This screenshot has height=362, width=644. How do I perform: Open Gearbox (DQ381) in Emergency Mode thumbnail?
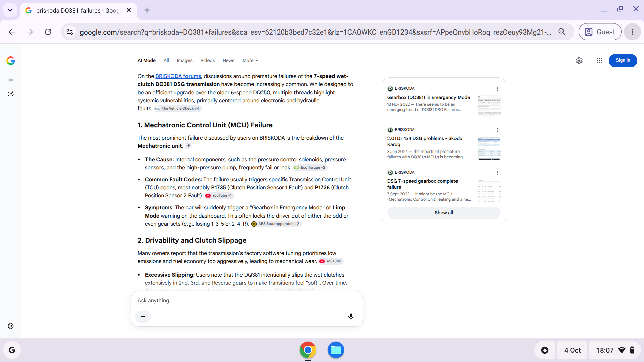[x=489, y=106]
